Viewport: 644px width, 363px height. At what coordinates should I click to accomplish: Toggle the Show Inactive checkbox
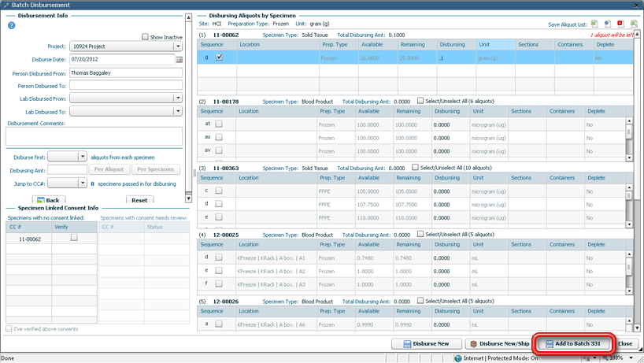(x=145, y=37)
